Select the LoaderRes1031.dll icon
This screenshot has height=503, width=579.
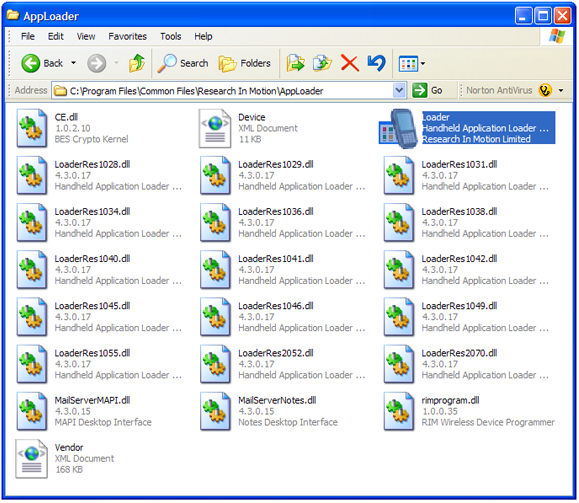click(x=399, y=175)
